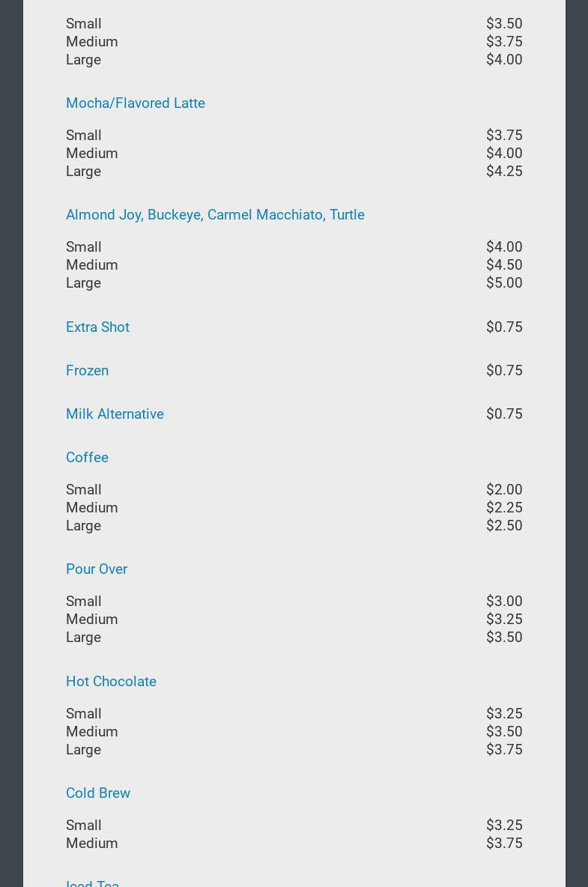
Task: Click the Frozen option heading
Action: coord(87,371)
